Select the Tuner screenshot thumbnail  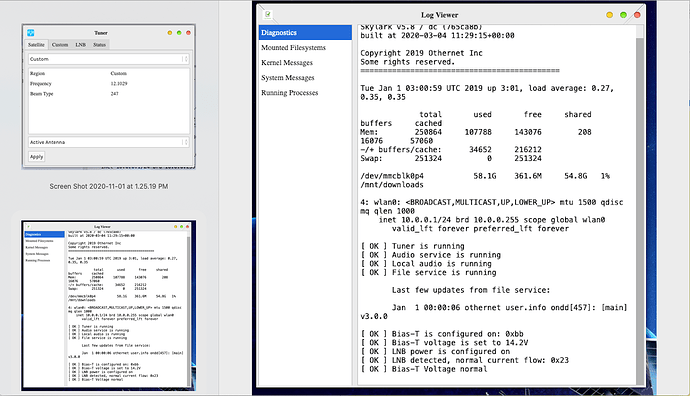[109, 97]
